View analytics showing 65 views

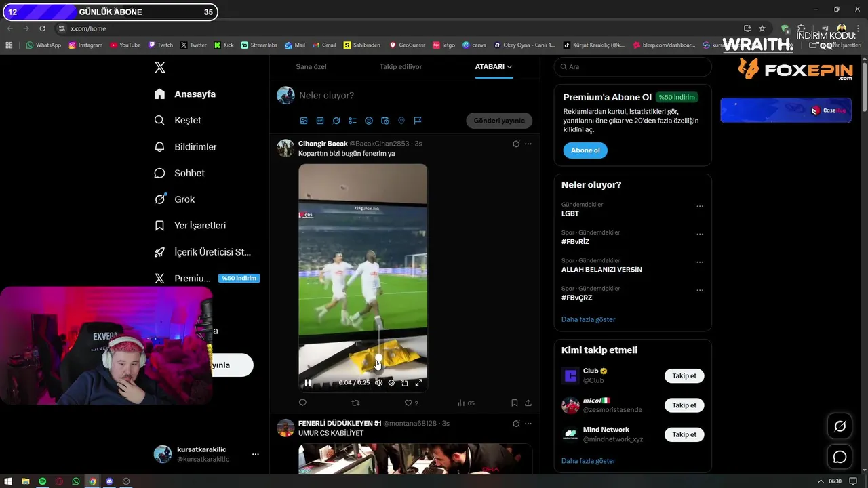coord(466,403)
